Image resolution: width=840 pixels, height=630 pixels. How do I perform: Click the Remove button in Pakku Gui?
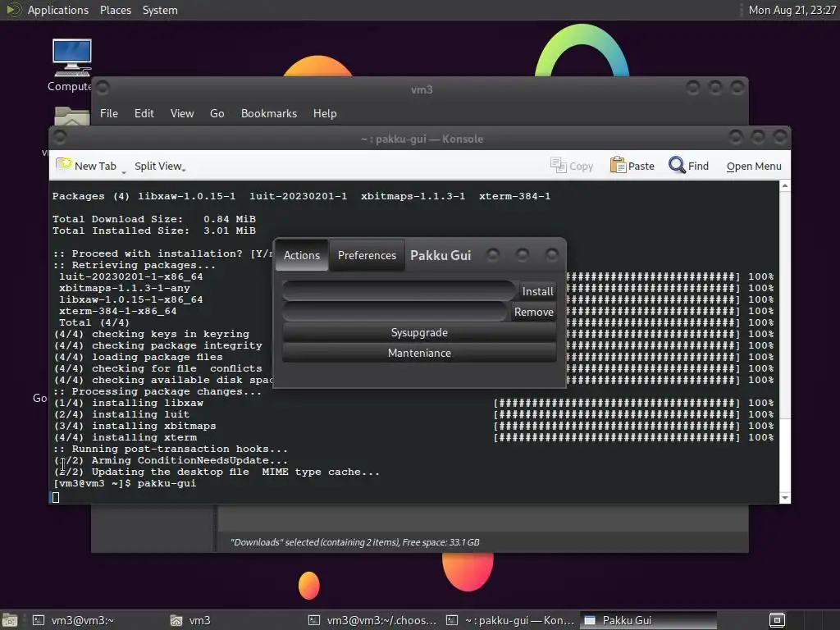pyautogui.click(x=533, y=312)
